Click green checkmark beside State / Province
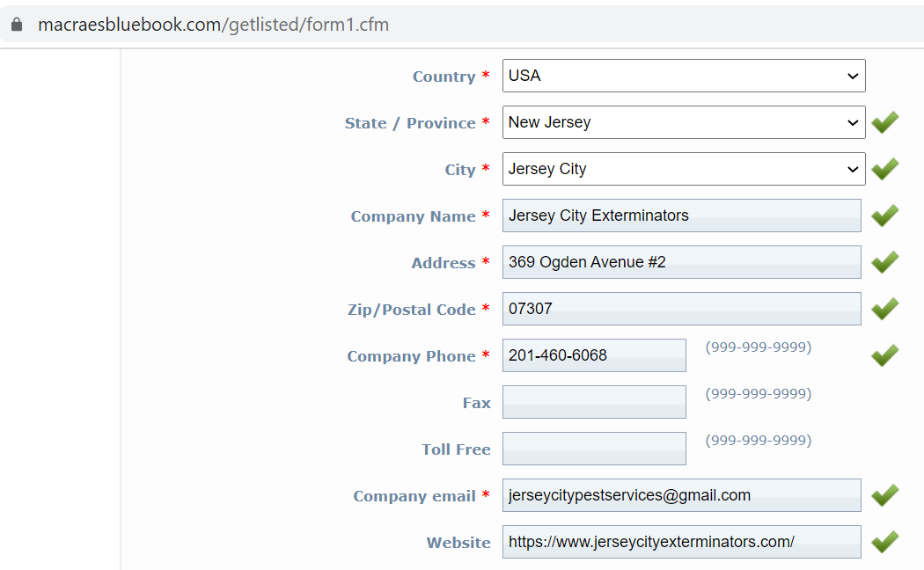The image size is (924, 570). 885,122
